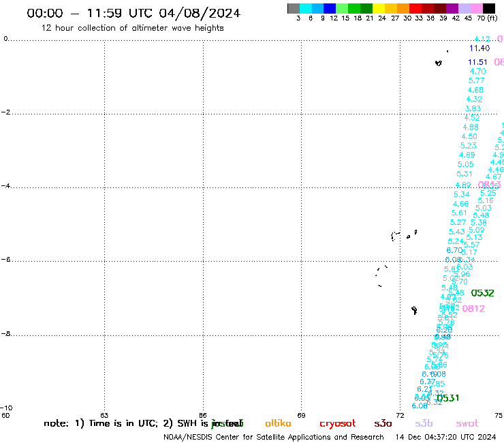Select the 5.09 wave height reading

pyautogui.click(x=476, y=230)
